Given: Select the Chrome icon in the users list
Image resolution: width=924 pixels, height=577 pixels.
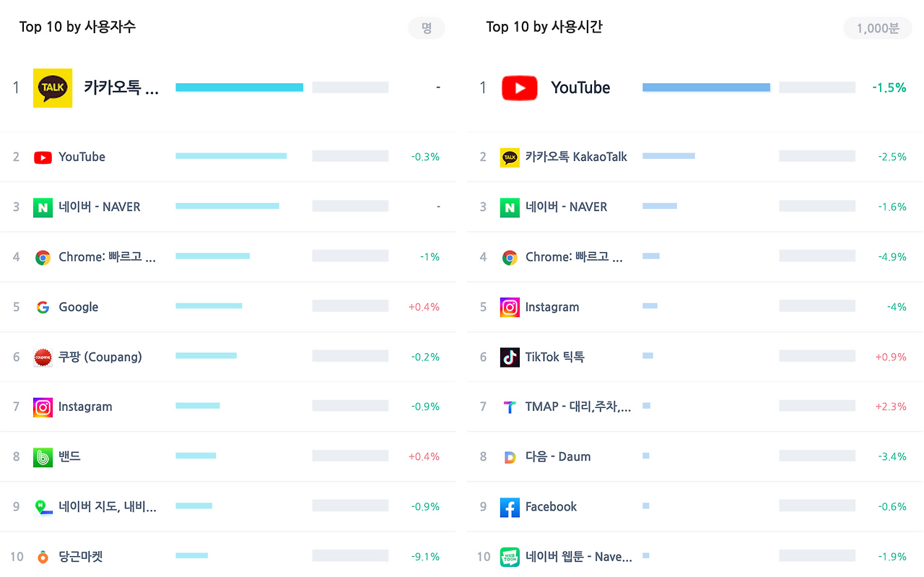Looking at the screenshot, I should pos(43,257).
